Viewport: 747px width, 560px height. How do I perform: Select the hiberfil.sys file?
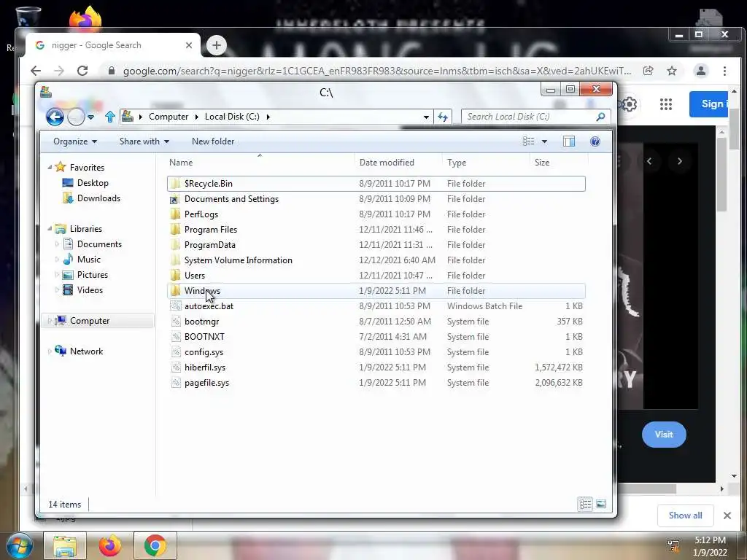376,367
